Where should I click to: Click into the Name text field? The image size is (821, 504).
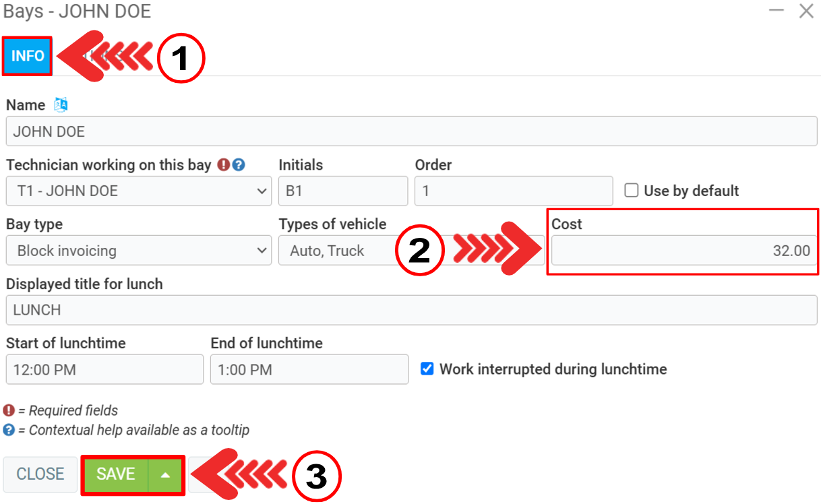[411, 131]
